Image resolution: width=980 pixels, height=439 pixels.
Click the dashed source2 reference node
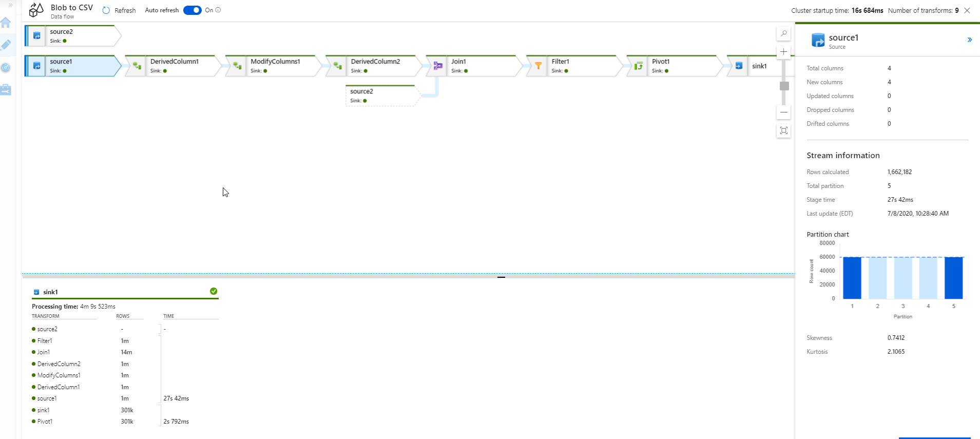(382, 96)
